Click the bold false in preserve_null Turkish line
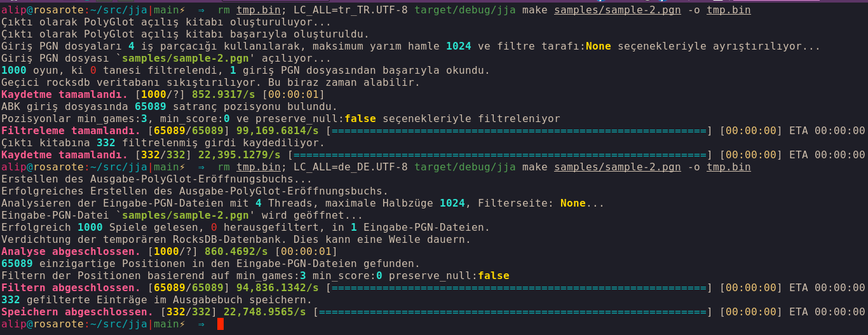868x335 pixels. [x=360, y=119]
